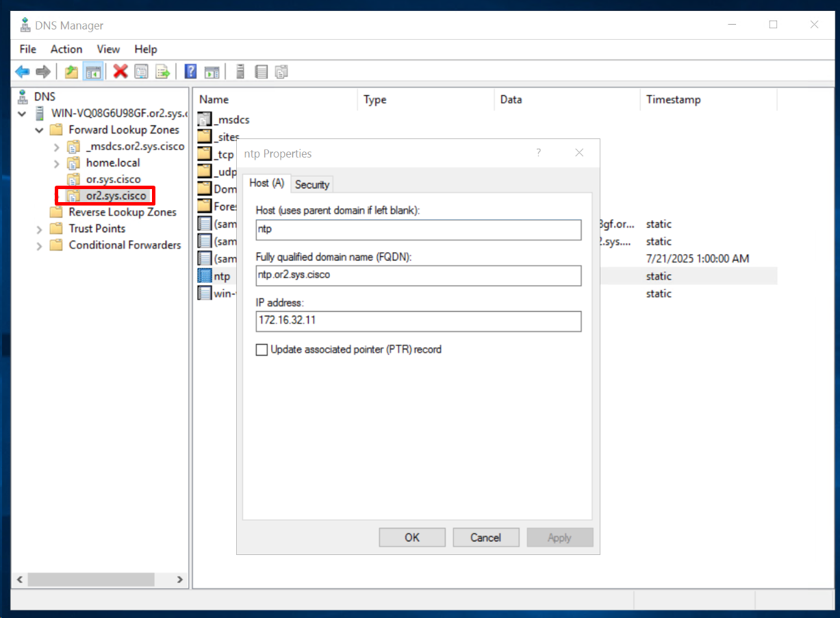840x618 pixels.
Task: Expand the Trust Points node
Action: tap(40, 229)
